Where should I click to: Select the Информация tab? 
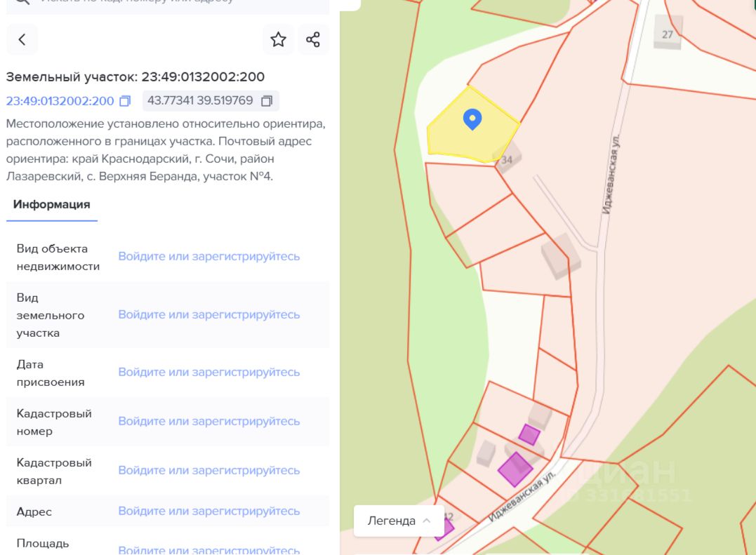click(51, 204)
